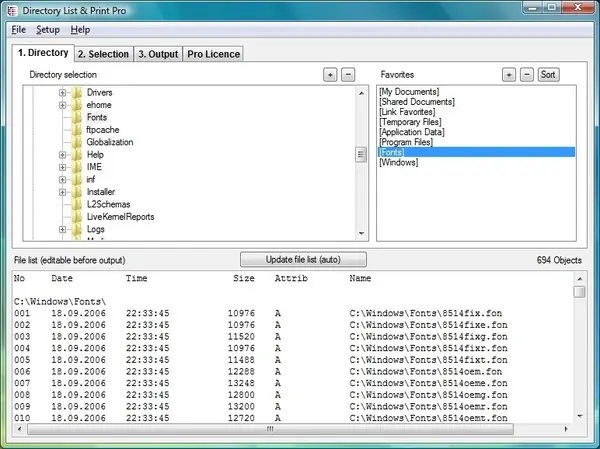Open the Setup menu
Image resolution: width=600 pixels, height=449 pixels.
point(48,30)
